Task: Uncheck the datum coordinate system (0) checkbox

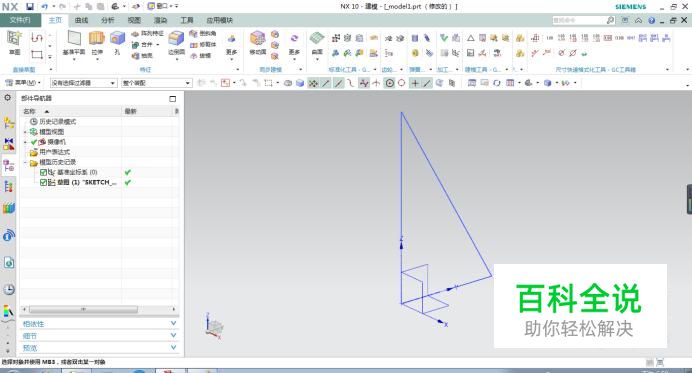Action: tap(43, 172)
